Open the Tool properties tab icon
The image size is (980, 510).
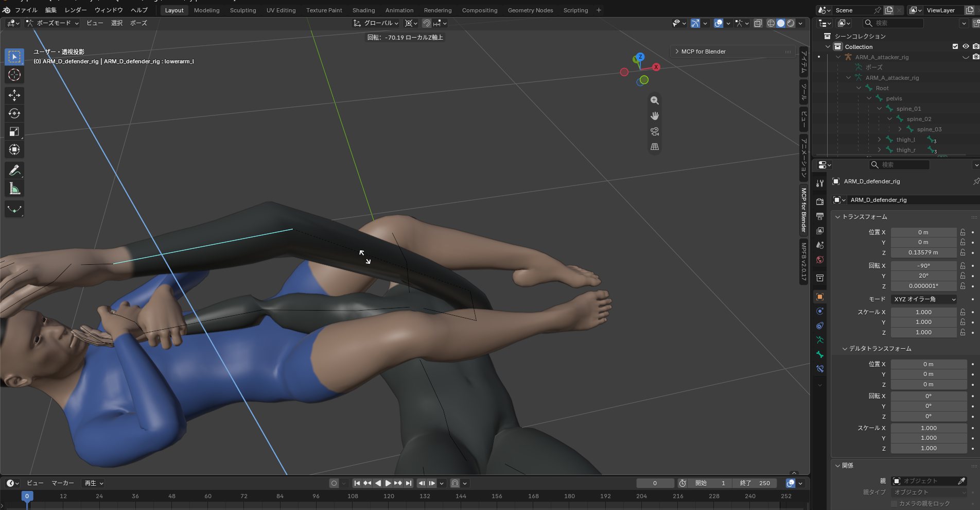tap(820, 183)
